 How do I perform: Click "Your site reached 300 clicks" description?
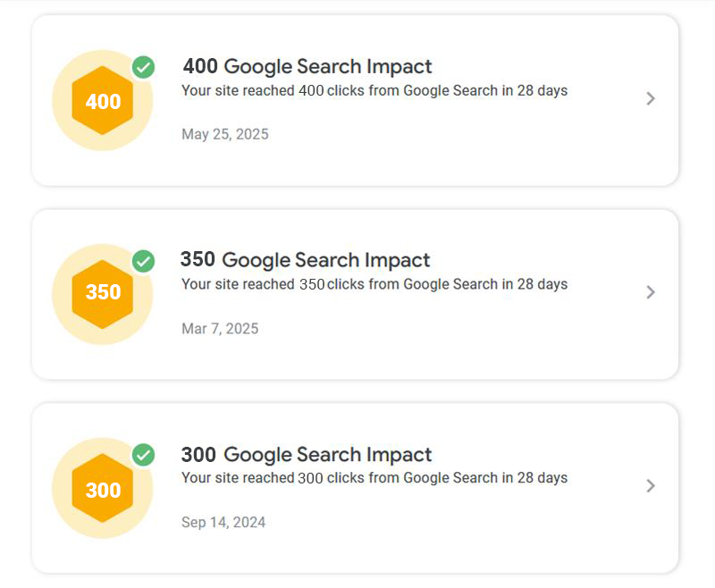[374, 478]
